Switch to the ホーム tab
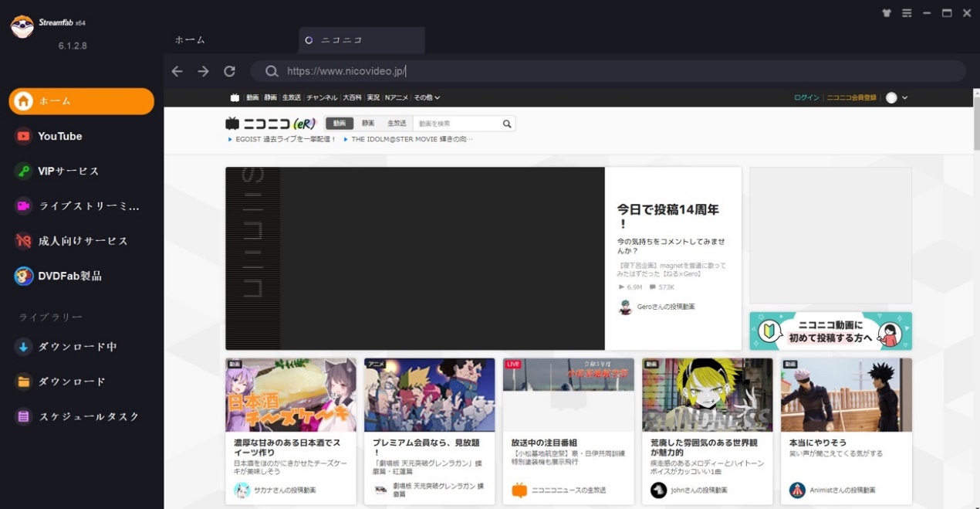 [191, 39]
